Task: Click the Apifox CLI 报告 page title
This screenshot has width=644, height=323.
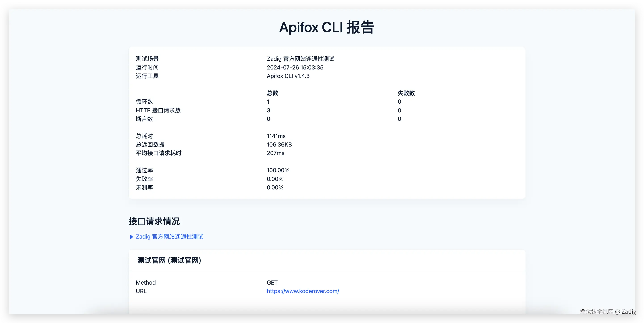Action: click(x=326, y=27)
